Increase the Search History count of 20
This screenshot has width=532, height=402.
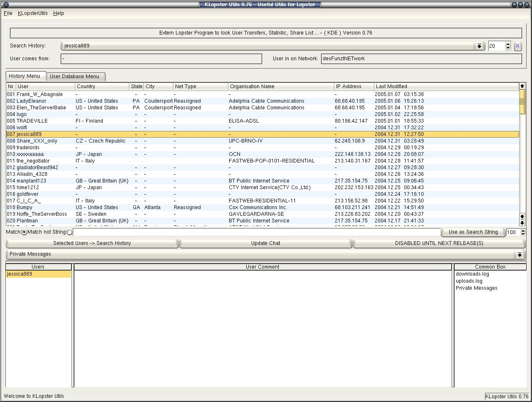click(508, 44)
